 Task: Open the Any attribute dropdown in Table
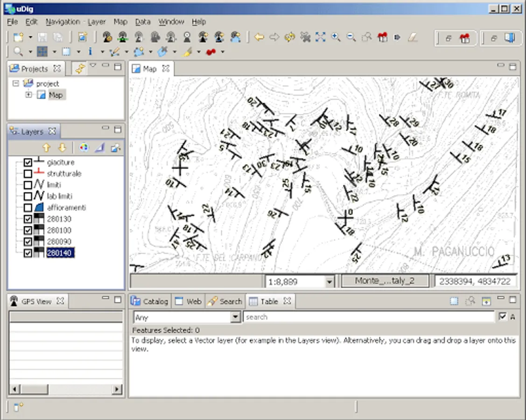coord(236,317)
